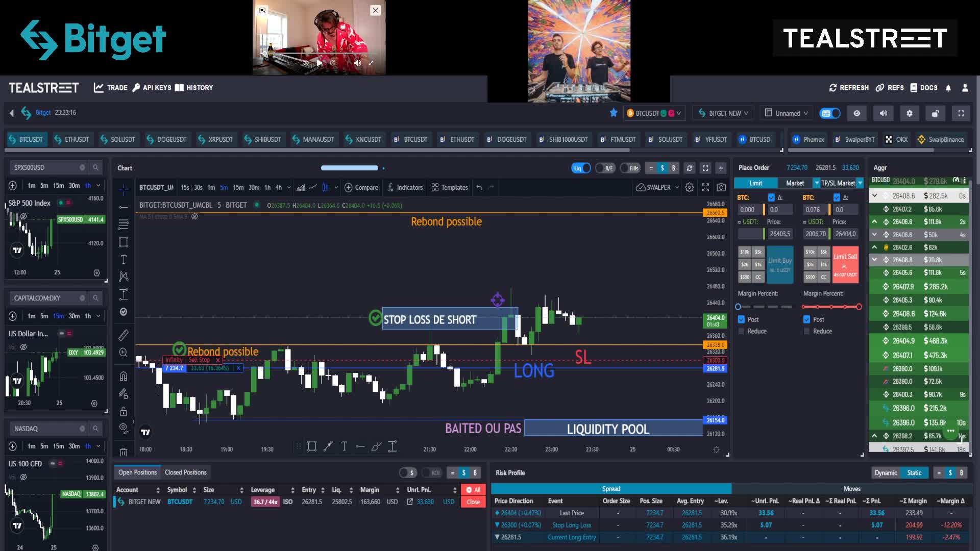Toggle the B/E switch
Viewport: 980px width, 551px height.
pyautogui.click(x=605, y=168)
